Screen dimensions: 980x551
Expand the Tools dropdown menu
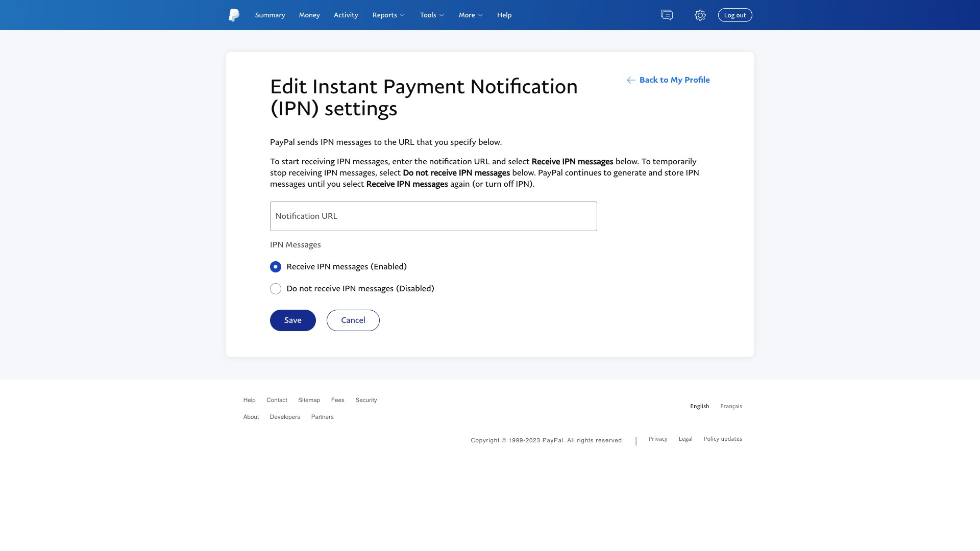(432, 15)
